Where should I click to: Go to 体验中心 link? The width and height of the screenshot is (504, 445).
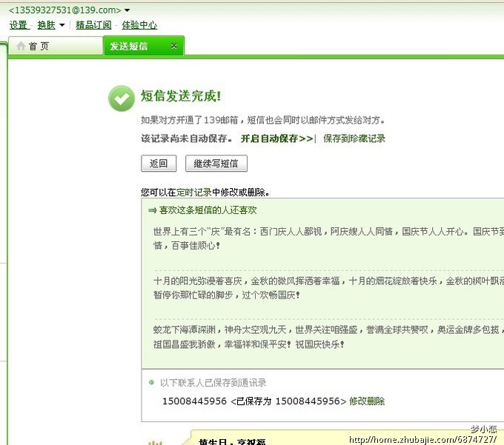[139, 25]
